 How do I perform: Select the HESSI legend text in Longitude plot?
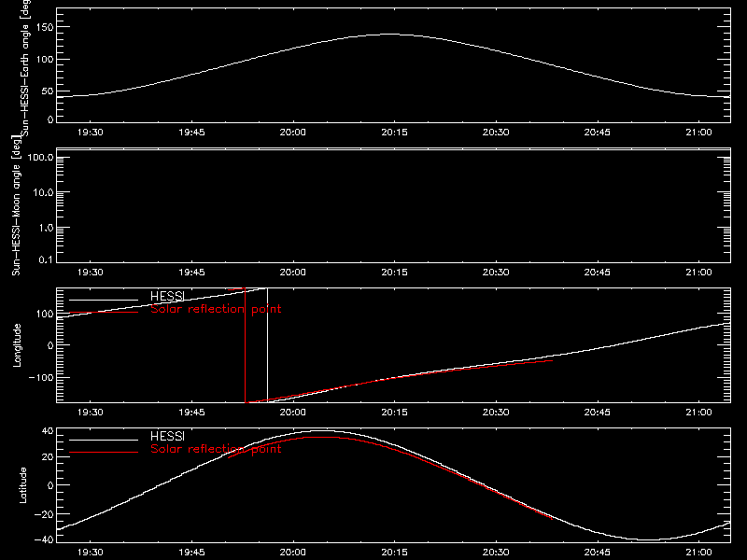[167, 296]
